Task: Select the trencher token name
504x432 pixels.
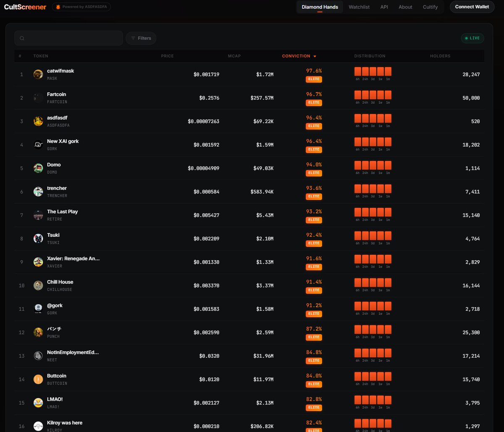Action: tap(57, 188)
